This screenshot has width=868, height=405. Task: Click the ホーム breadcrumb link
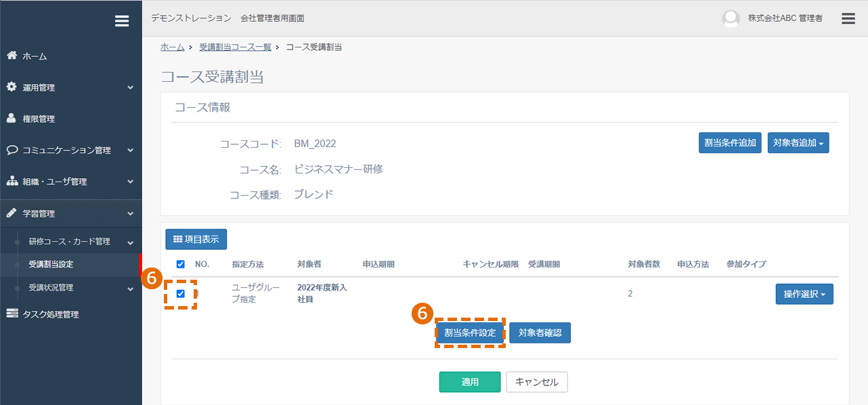tap(173, 47)
